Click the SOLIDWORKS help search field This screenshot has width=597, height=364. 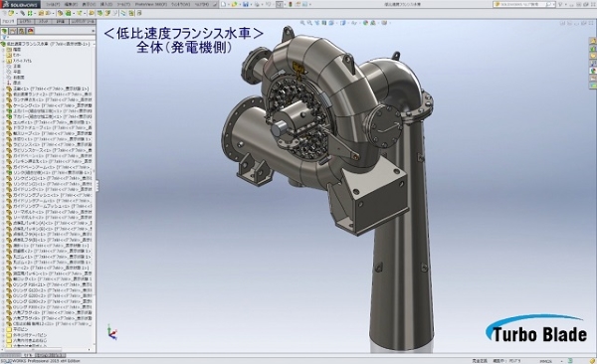pyautogui.click(x=523, y=4)
